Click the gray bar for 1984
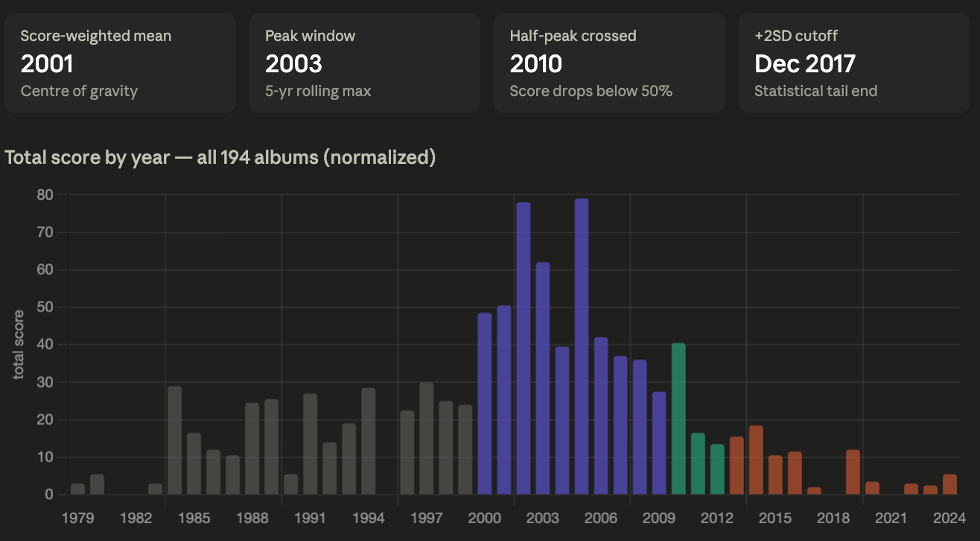The image size is (980, 541). point(175,440)
